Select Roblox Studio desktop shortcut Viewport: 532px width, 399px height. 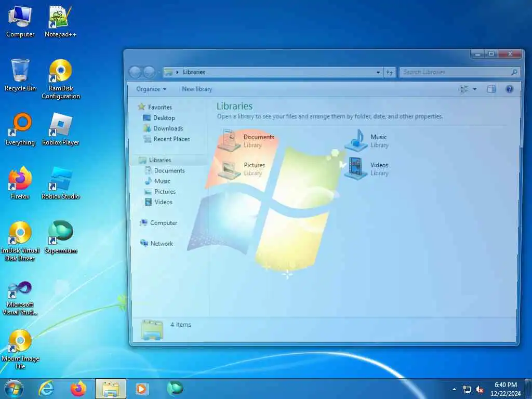[60, 183]
